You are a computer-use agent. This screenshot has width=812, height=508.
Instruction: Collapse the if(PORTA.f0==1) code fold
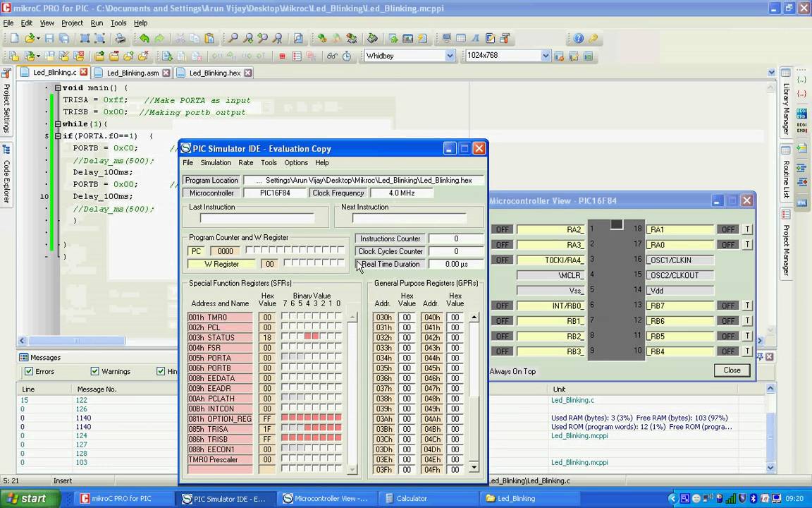[58, 135]
